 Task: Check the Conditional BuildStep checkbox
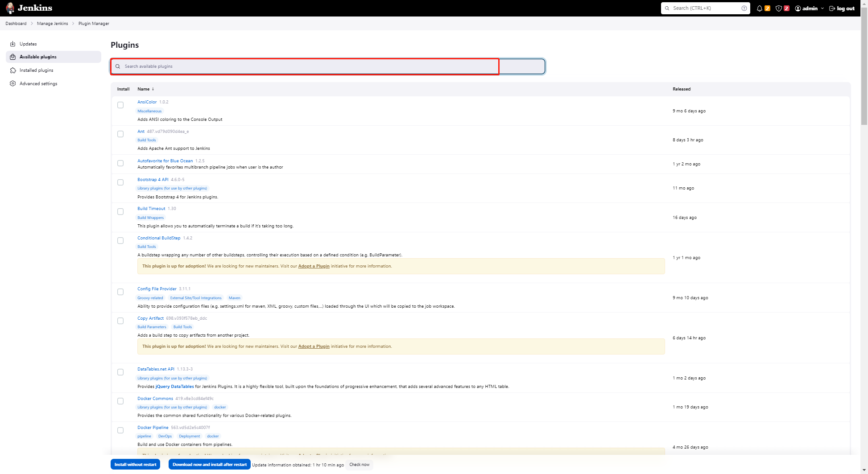tap(120, 240)
